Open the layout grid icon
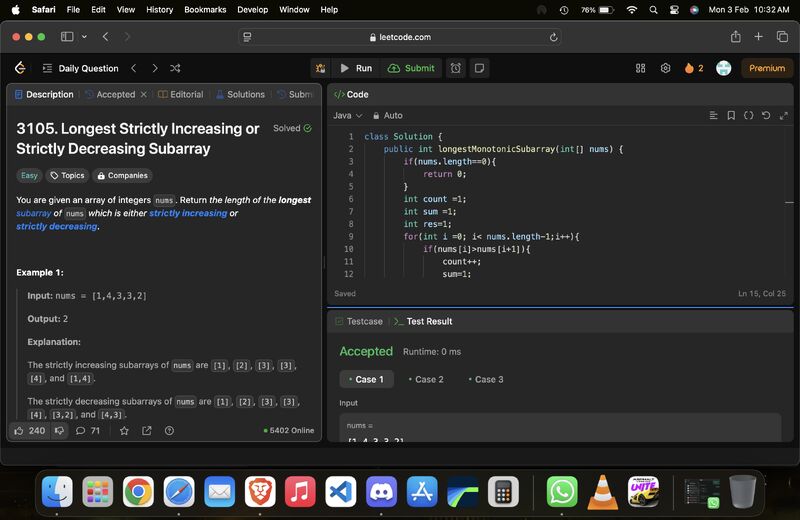Viewport: 800px width, 520px height. click(640, 68)
